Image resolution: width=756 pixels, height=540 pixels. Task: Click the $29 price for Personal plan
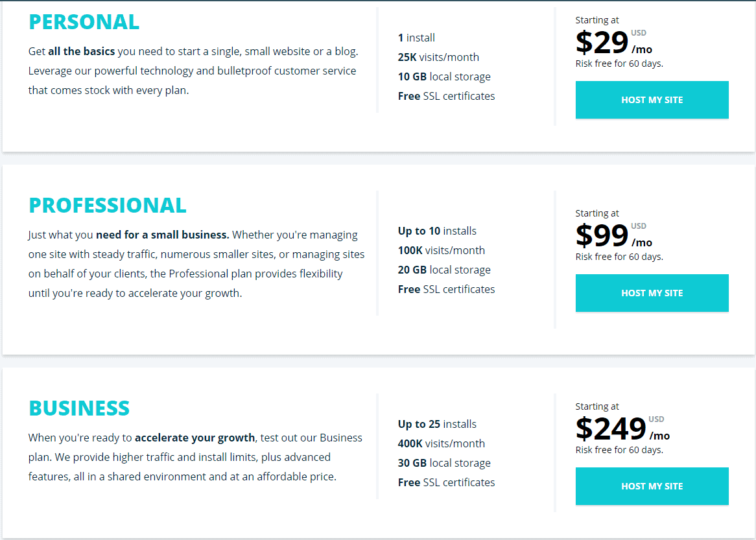(602, 42)
